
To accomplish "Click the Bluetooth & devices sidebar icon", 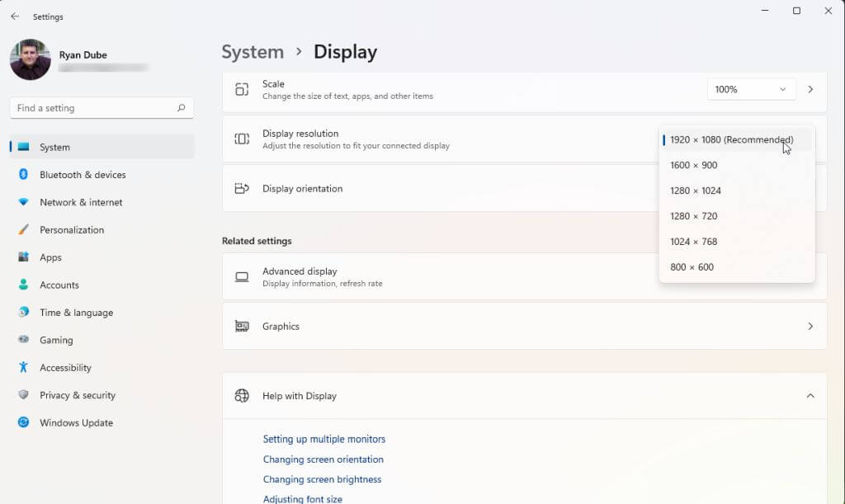I will [23, 175].
